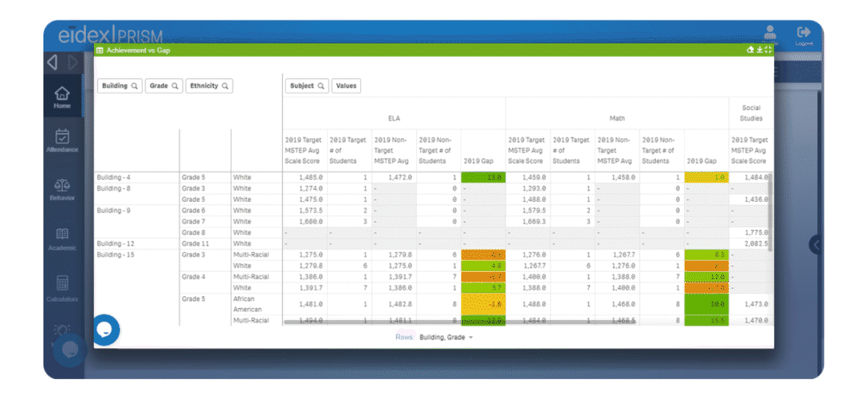Image resolution: width=868 pixels, height=399 pixels.
Task: Open the white chat bubble widget
Action: [x=105, y=330]
